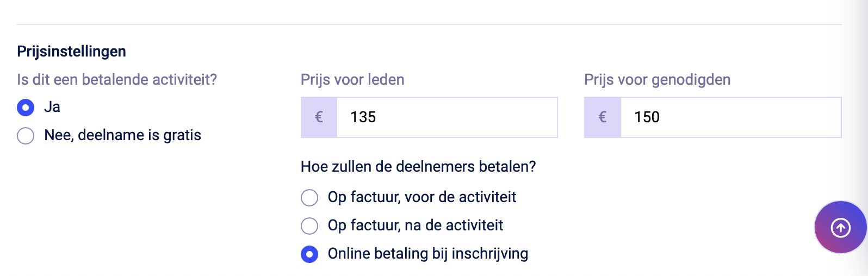Click "Op factuur, voor de activiteit" label text
The height and width of the screenshot is (276, 868).
pos(422,197)
